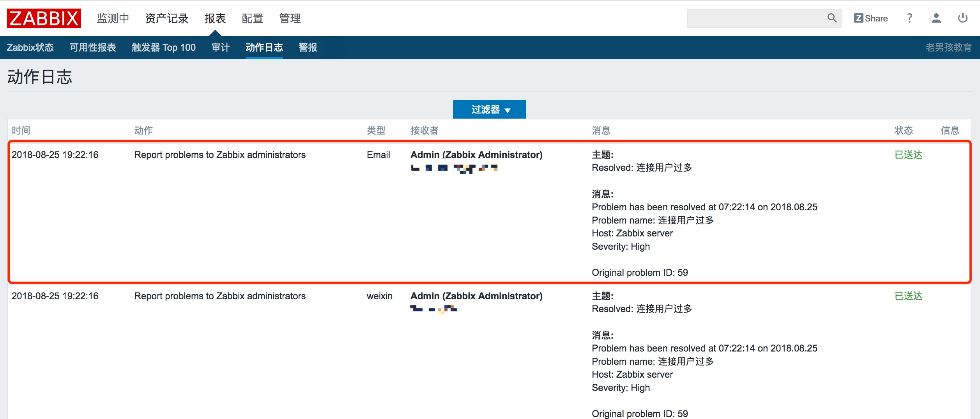Click the Email row timestamp 2018-08-25 19:22:16
The image size is (980, 419).
pos(55,155)
